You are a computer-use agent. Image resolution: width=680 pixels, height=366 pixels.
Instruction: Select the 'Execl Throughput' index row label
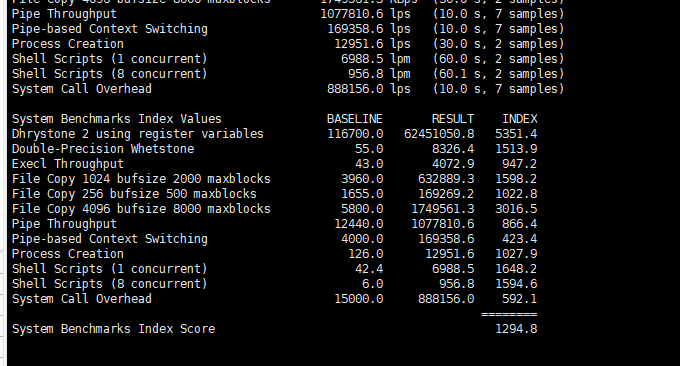[68, 164]
